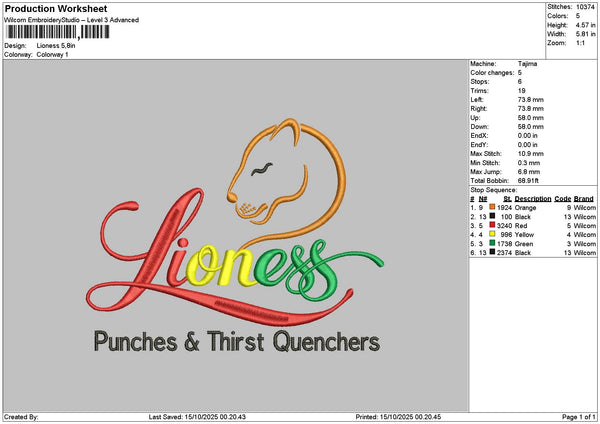The width and height of the screenshot is (600, 424).
Task: Click the green 'ess' letters in Lioness
Action: click(x=318, y=268)
